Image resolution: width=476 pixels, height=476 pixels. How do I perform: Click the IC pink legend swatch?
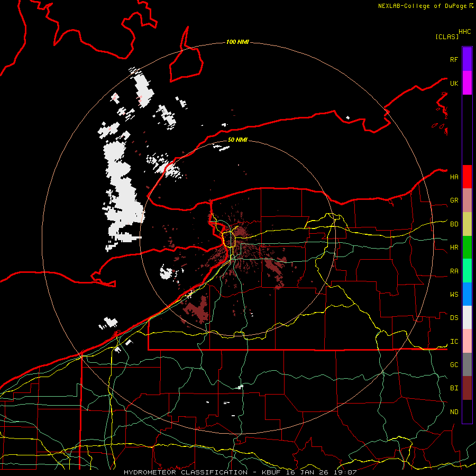(x=467, y=341)
